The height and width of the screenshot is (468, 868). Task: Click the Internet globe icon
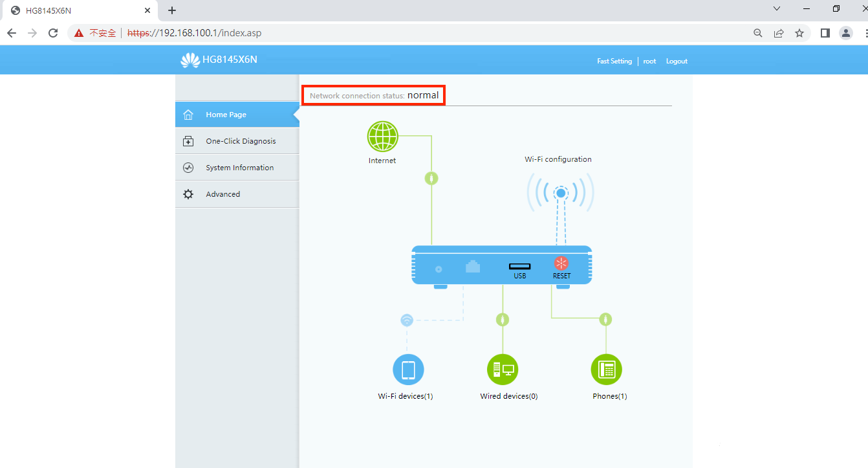[383, 137]
